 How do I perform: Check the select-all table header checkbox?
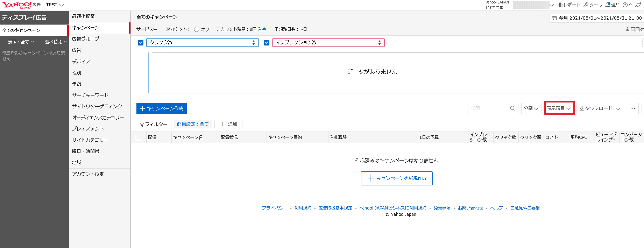coord(139,137)
